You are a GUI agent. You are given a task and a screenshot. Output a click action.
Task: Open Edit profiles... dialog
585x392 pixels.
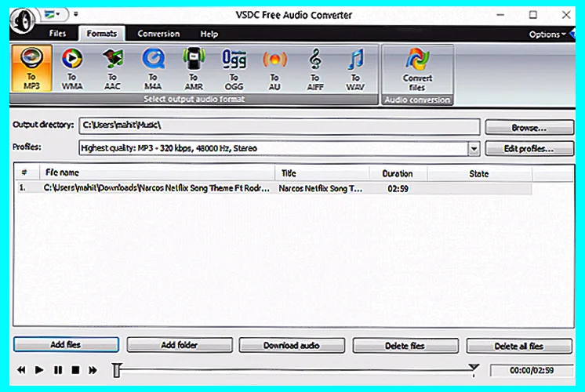529,148
